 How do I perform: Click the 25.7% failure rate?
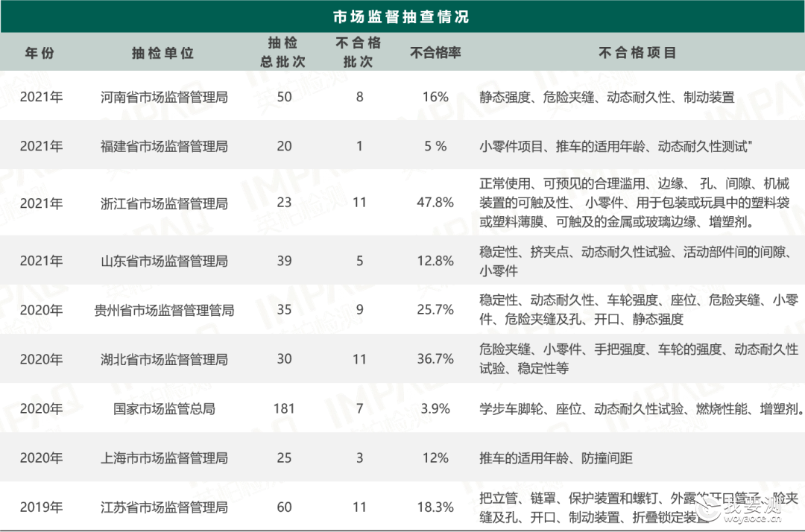pyautogui.click(x=435, y=309)
